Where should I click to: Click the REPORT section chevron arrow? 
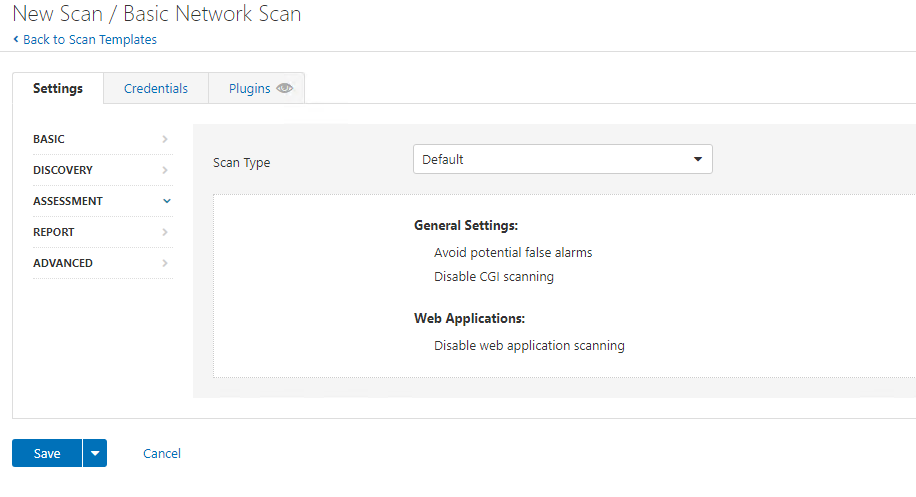[x=165, y=232]
